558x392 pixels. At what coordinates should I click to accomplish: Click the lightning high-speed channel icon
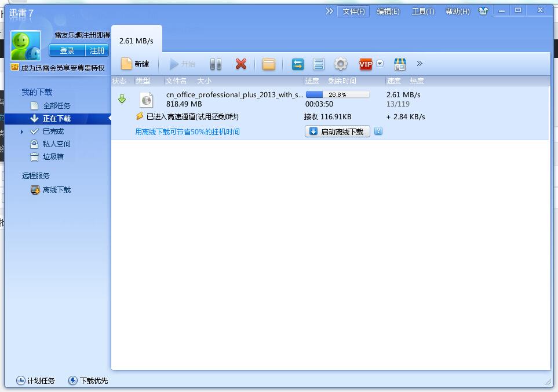140,116
